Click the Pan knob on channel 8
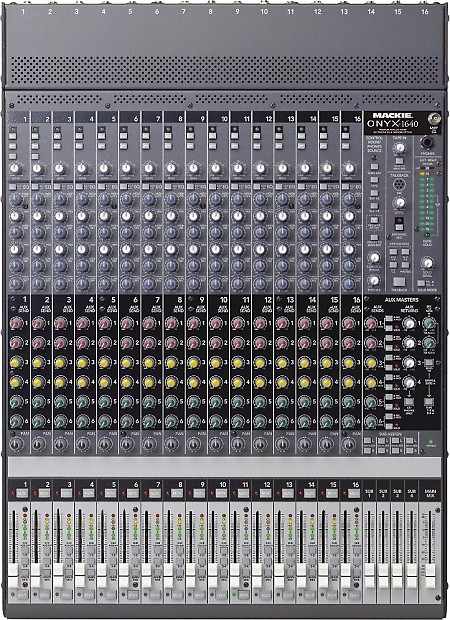450x620 pixels. (x=171, y=444)
